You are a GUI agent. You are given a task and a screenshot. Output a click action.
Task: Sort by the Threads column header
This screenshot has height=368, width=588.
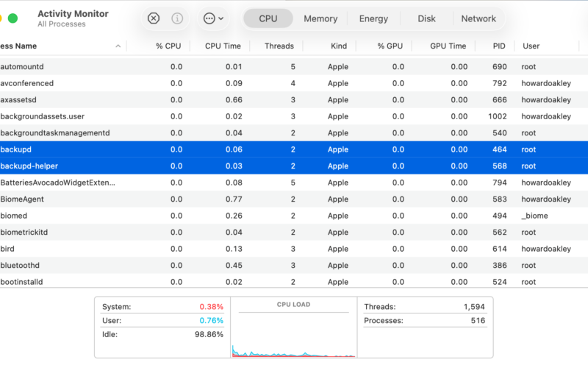279,46
